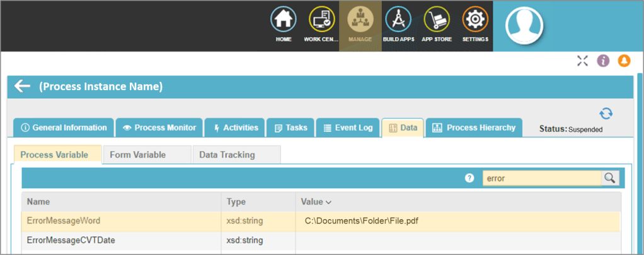This screenshot has height=255, width=644.
Task: Open the Work Center icon
Action: [321, 20]
